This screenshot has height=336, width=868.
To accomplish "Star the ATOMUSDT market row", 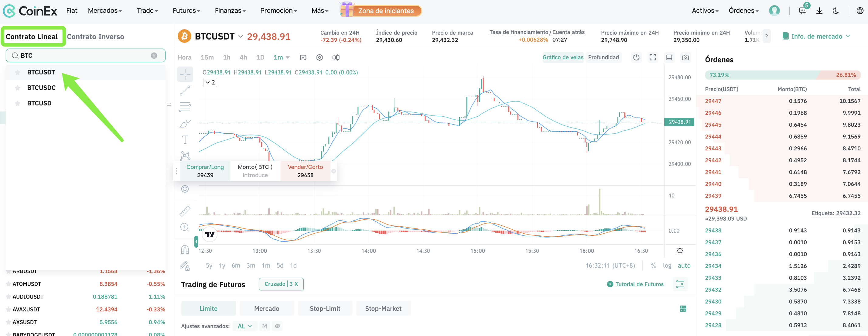I will [9, 284].
